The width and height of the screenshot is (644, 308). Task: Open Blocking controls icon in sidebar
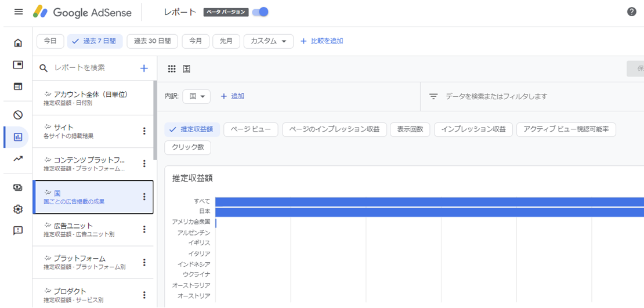pos(17,115)
